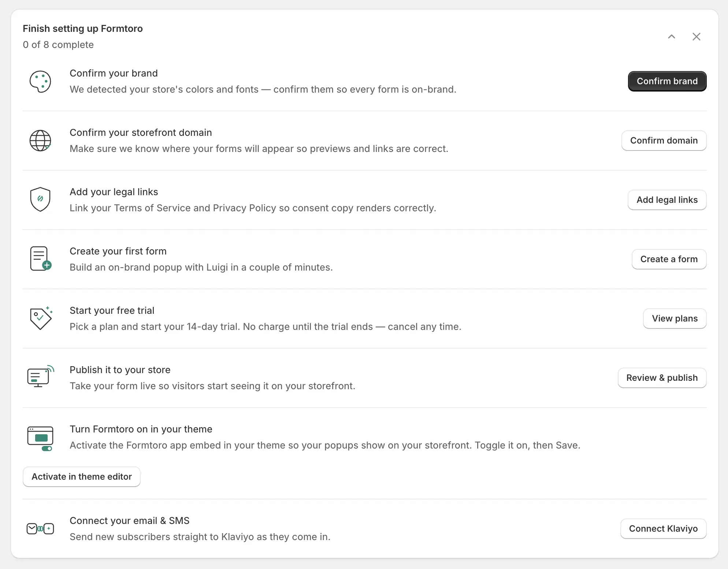Viewport: 728px width, 569px height.
Task: Select 'Turn Formtoro on in your theme' title
Action: 141,429
